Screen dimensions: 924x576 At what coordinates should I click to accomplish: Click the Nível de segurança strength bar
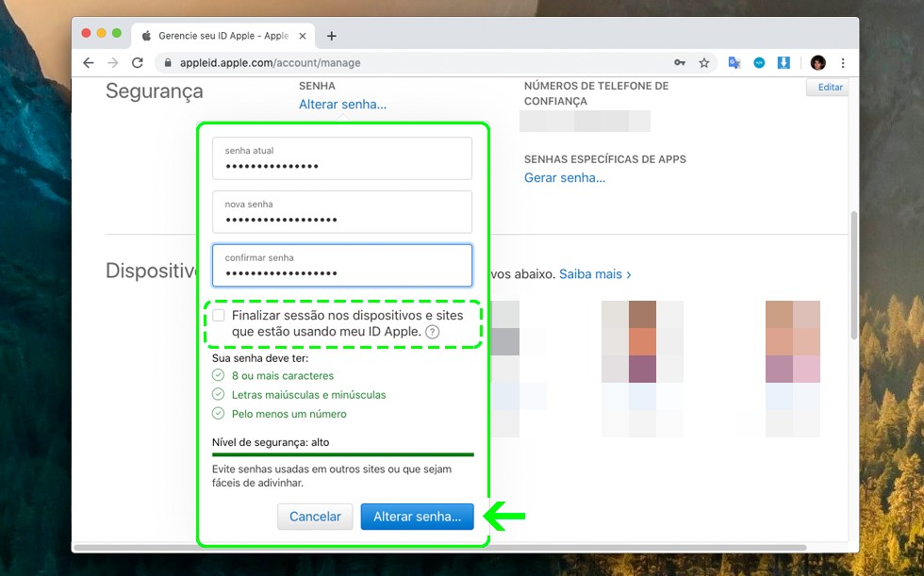343,454
